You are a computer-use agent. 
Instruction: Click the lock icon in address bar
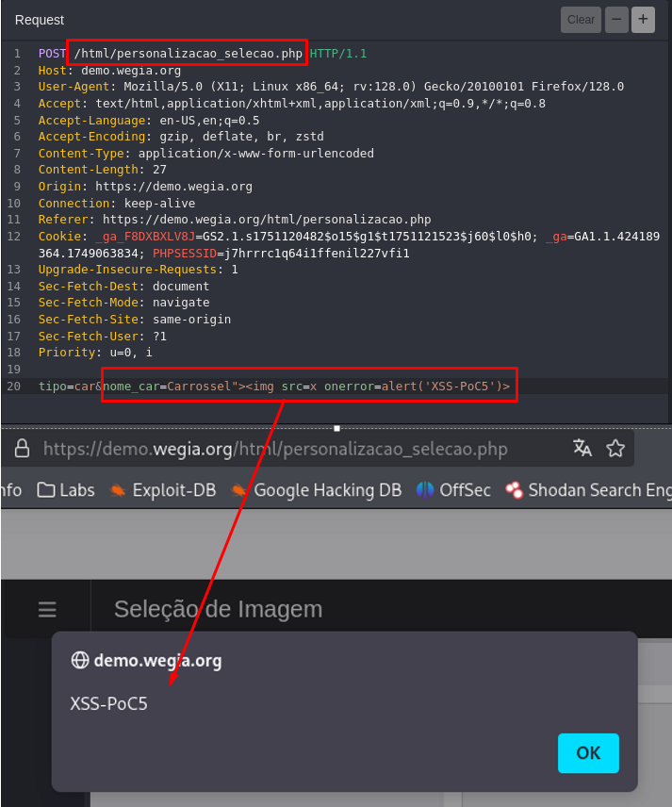[x=22, y=448]
